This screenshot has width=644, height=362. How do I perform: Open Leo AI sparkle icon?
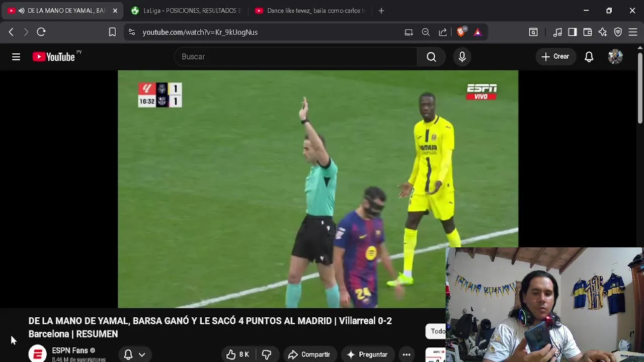tap(602, 32)
